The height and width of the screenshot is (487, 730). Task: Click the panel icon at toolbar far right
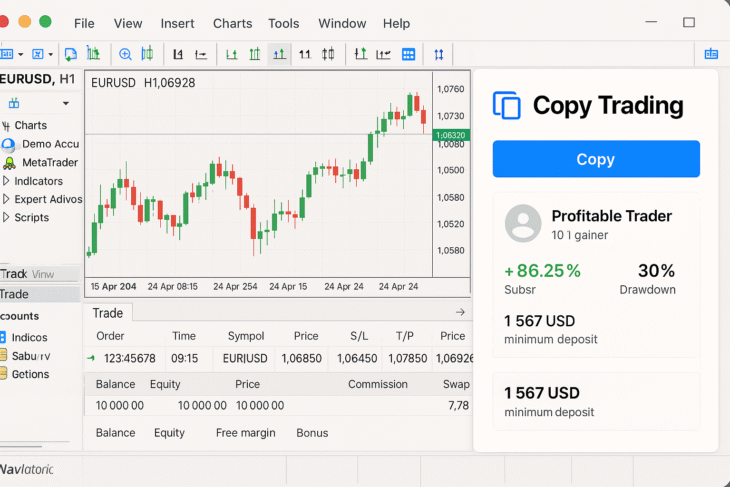pyautogui.click(x=711, y=54)
